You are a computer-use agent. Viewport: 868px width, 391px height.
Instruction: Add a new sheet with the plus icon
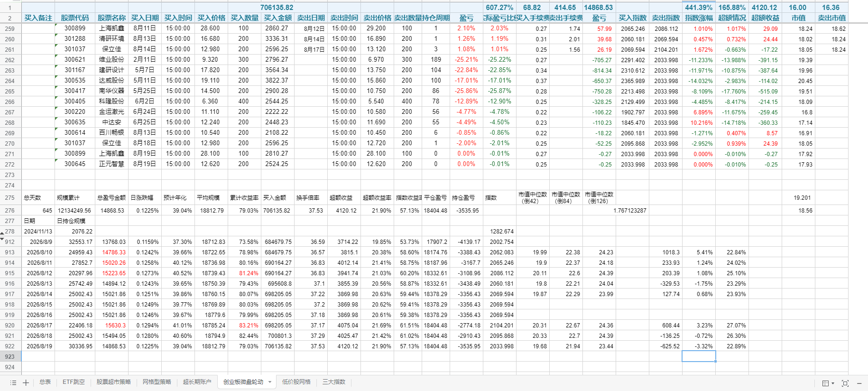[26, 382]
